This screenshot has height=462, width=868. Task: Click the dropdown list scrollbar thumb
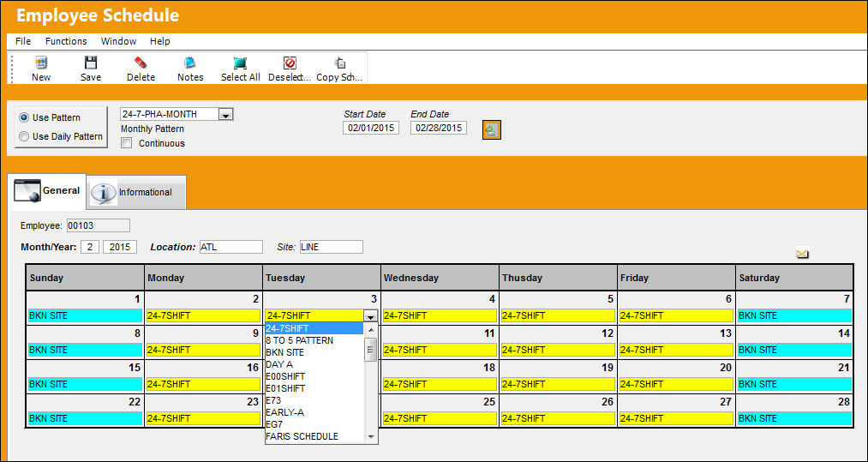click(x=371, y=350)
